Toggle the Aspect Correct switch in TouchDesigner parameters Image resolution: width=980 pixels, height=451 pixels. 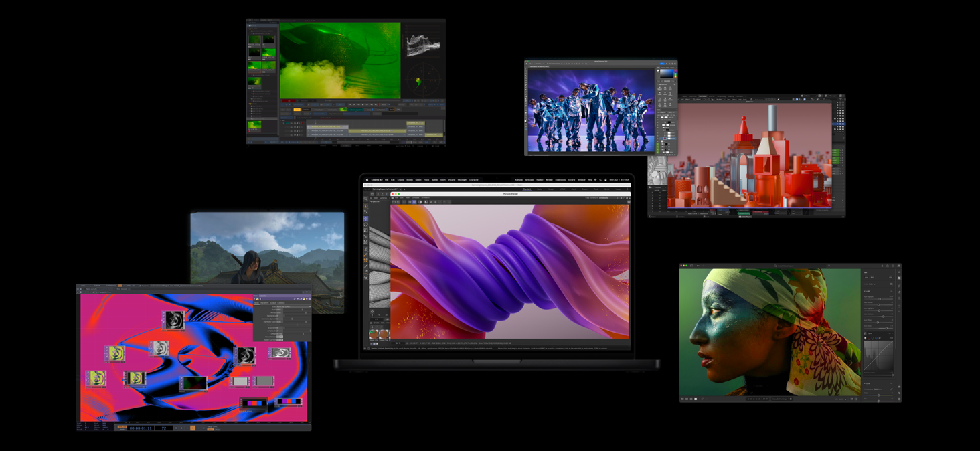click(x=280, y=340)
